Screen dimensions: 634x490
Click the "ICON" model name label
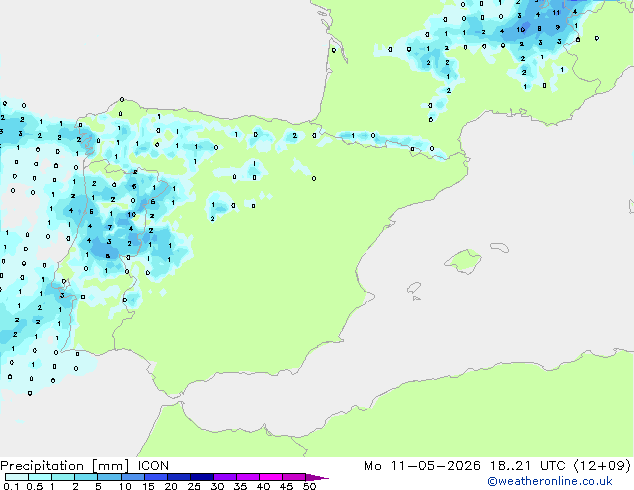pos(153,466)
